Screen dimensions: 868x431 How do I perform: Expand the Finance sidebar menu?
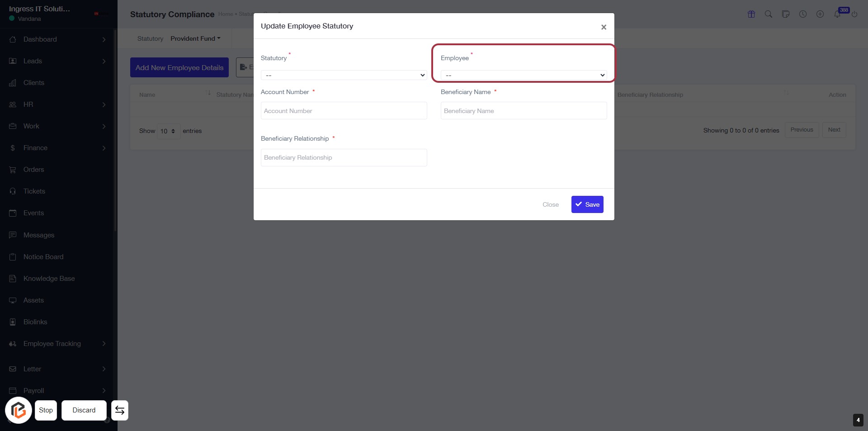[58, 148]
